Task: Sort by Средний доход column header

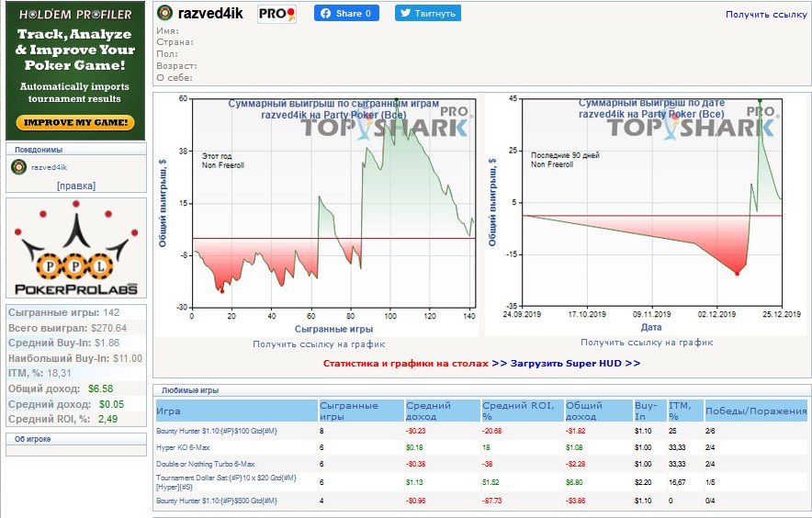Action: 442,411
